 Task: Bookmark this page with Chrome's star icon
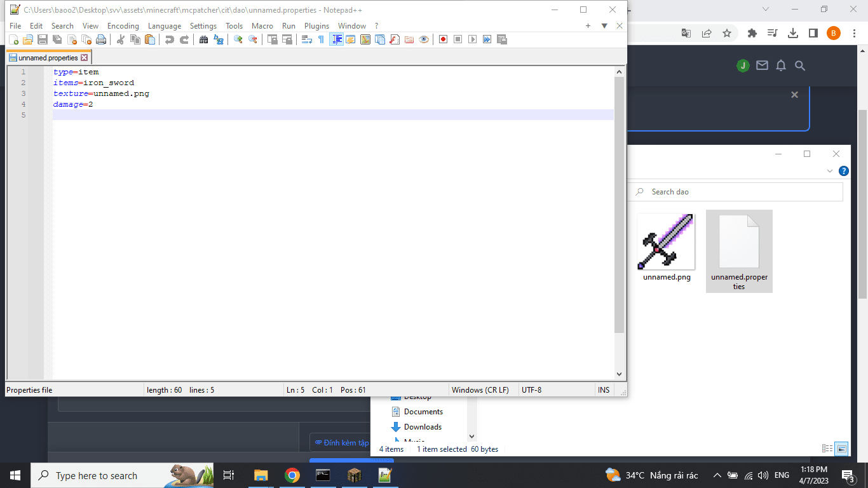[x=727, y=33]
